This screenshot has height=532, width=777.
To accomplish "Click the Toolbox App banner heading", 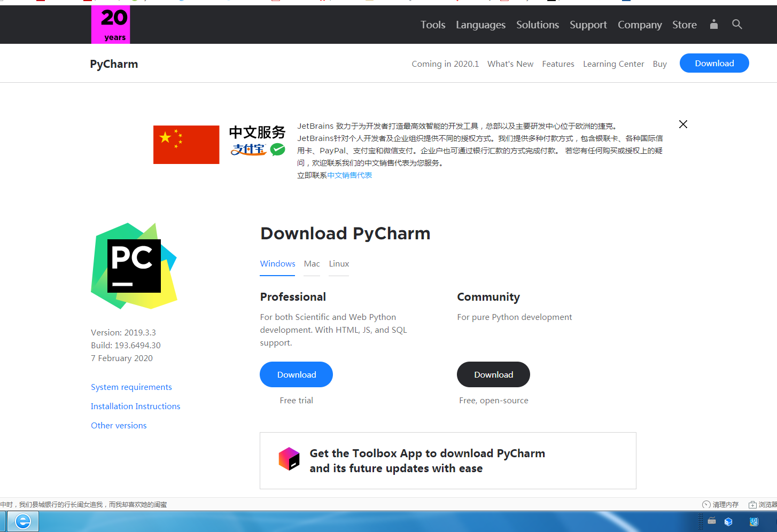I will point(427,460).
